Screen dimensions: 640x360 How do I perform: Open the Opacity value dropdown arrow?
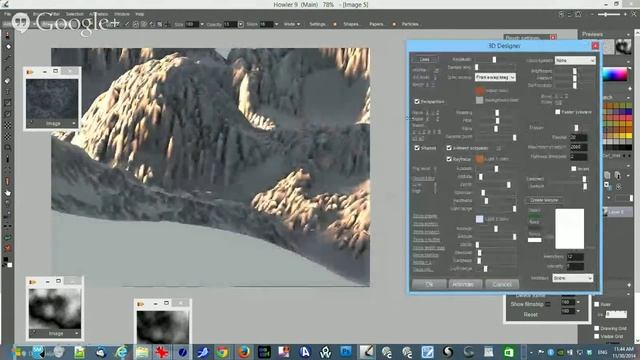click(x=240, y=24)
